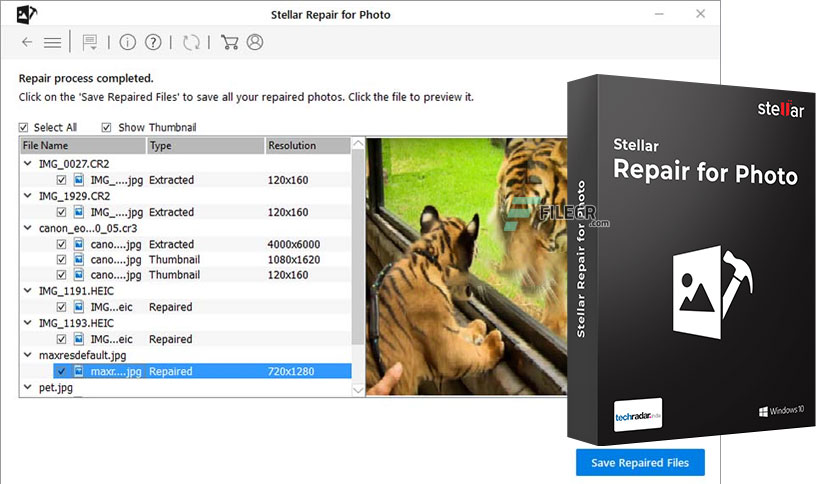Select the canon_eo...0_05.cr3 row name
The width and height of the screenshot is (836, 484).
pyautogui.click(x=88, y=228)
